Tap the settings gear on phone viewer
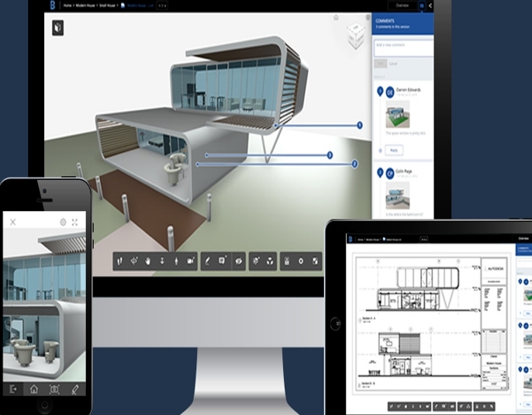This screenshot has width=532, height=415. pyautogui.click(x=63, y=222)
